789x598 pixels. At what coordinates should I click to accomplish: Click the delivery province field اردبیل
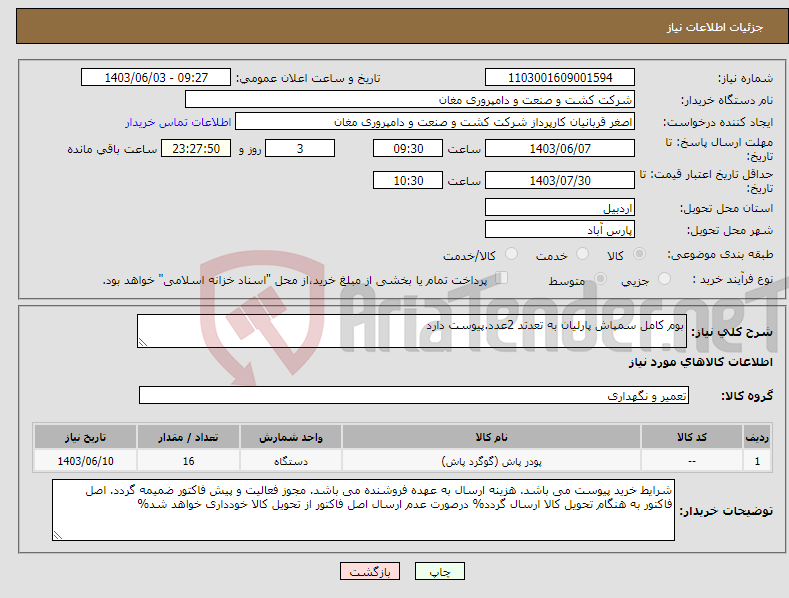tap(560, 207)
